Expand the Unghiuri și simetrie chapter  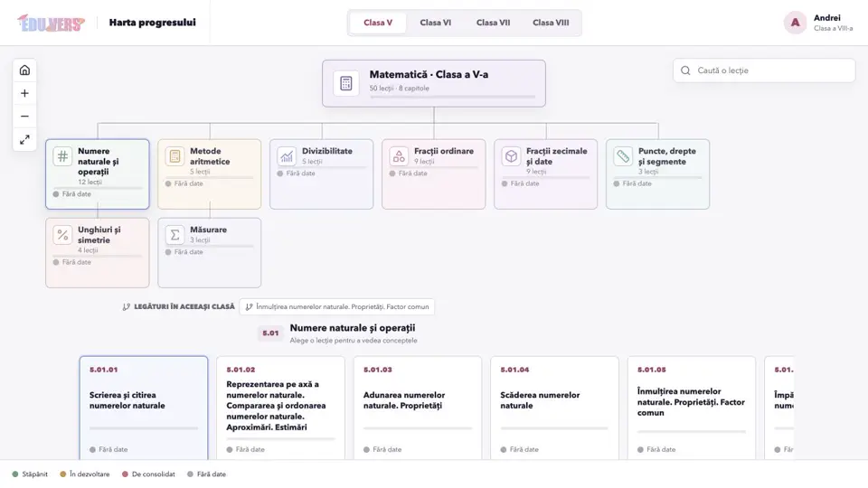pyautogui.click(x=98, y=252)
